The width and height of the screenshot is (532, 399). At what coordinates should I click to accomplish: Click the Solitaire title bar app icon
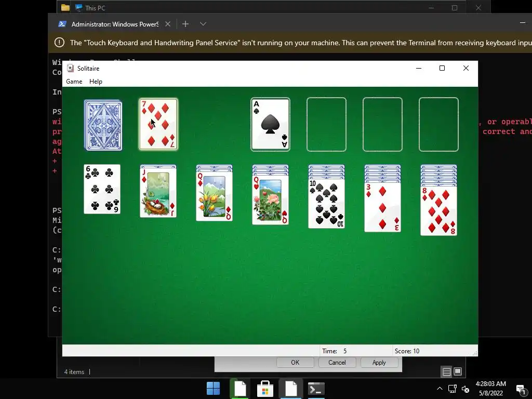[x=70, y=68]
